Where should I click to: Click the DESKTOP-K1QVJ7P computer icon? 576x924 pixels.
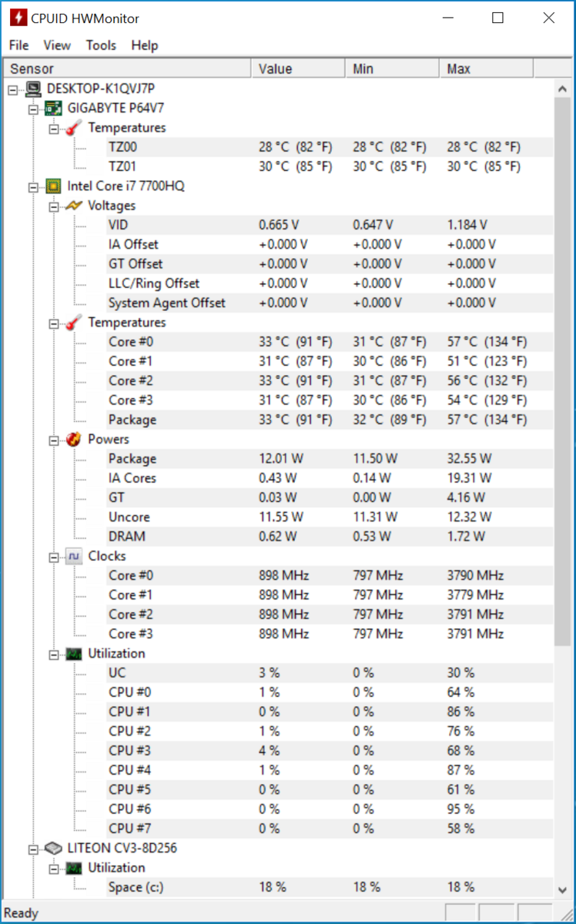click(x=34, y=89)
